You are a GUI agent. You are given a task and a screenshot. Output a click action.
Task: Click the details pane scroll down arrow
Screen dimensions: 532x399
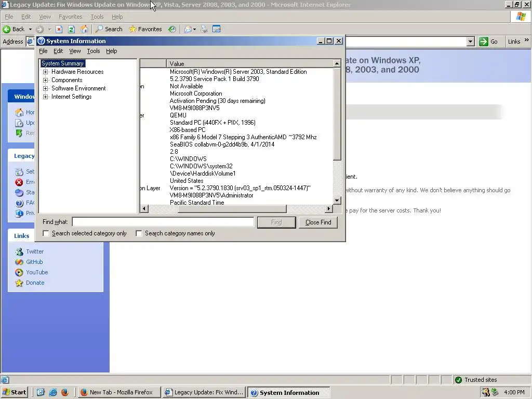point(337,201)
